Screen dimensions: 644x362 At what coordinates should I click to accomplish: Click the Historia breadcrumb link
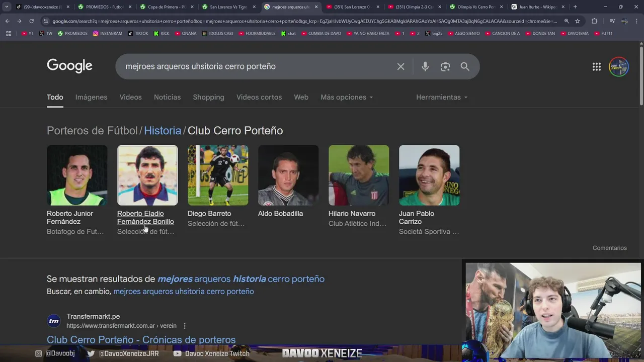163,130
